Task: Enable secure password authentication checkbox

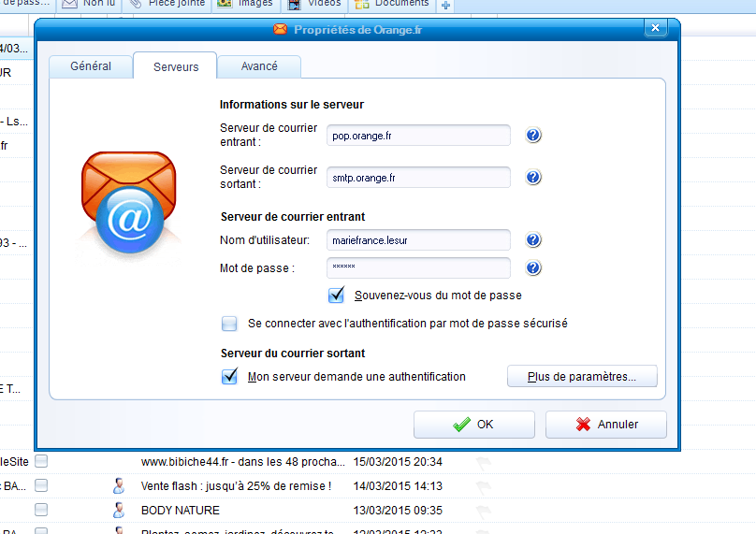Action: pyautogui.click(x=229, y=324)
